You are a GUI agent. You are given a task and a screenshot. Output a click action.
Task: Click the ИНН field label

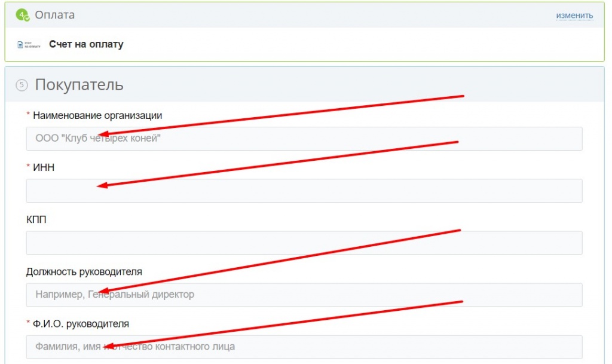tap(44, 167)
